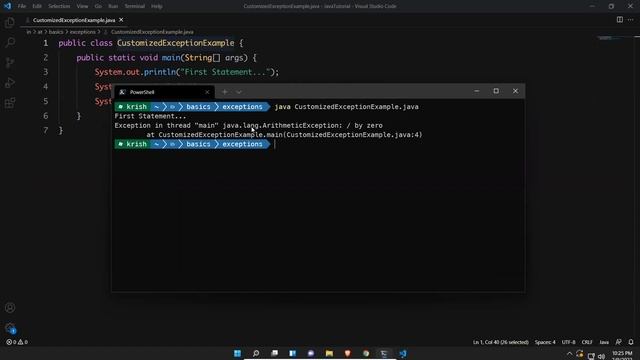Click the Ln 1, Col 40 status item
The image size is (640, 360).
tap(500, 342)
